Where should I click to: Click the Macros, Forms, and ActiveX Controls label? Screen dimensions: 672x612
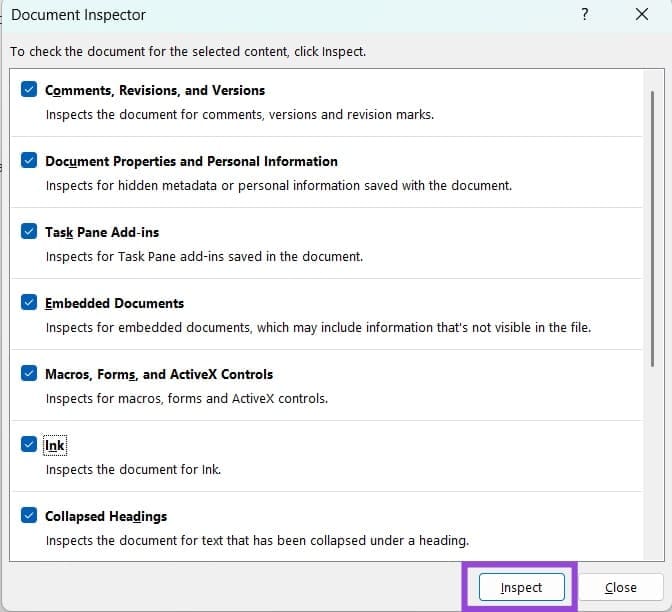pyautogui.click(x=159, y=374)
